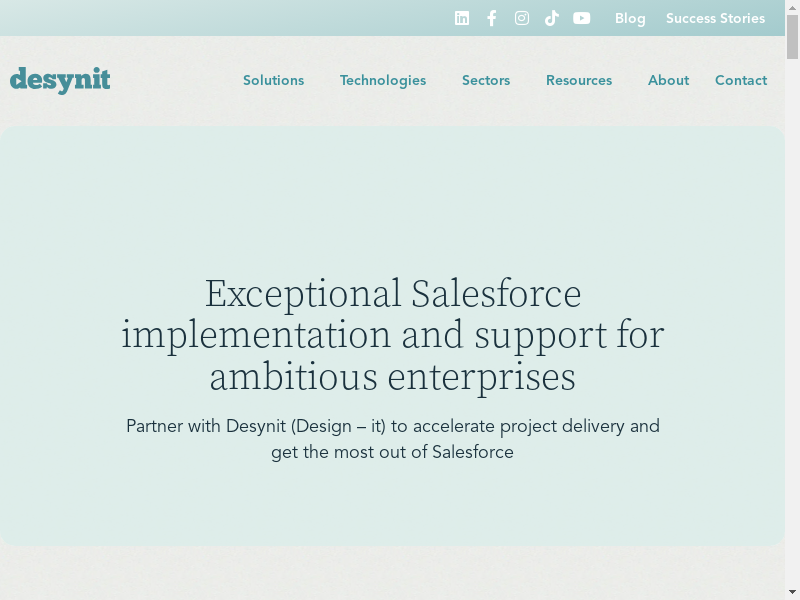This screenshot has height=600, width=800.
Task: Select Contact in the navigation bar
Action: (x=741, y=80)
